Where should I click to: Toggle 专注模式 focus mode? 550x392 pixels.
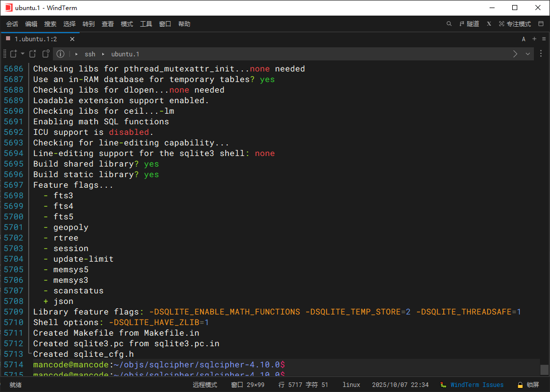[x=515, y=24]
